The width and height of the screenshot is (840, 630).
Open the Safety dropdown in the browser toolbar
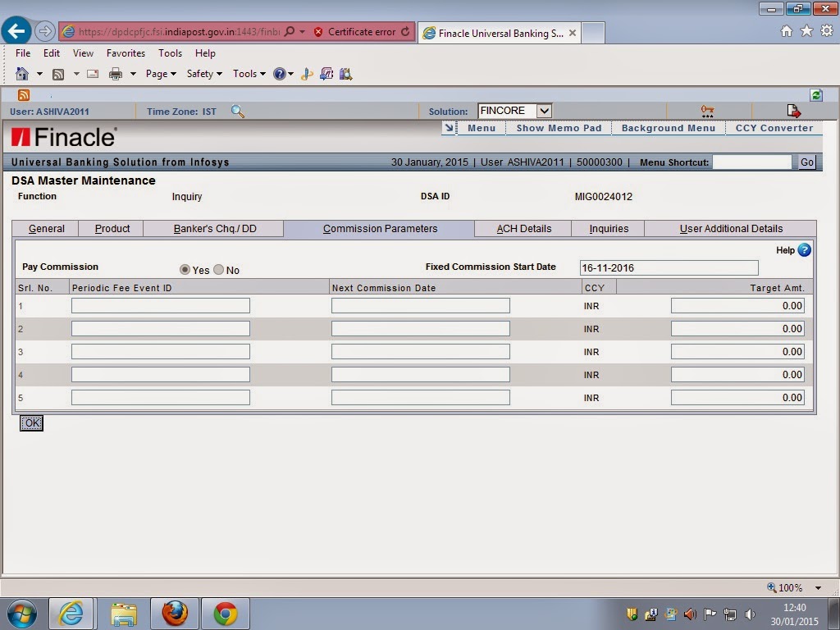pos(203,74)
